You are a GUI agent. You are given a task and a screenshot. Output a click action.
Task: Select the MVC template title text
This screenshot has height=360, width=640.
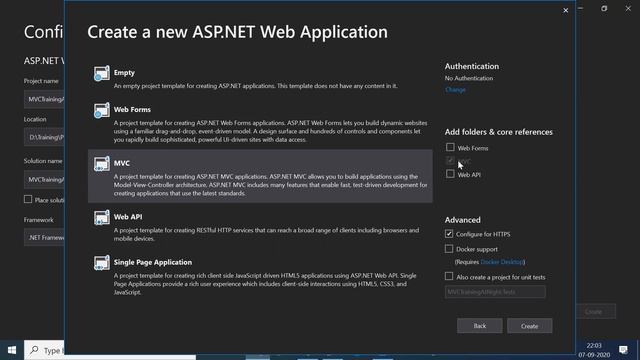(122, 163)
